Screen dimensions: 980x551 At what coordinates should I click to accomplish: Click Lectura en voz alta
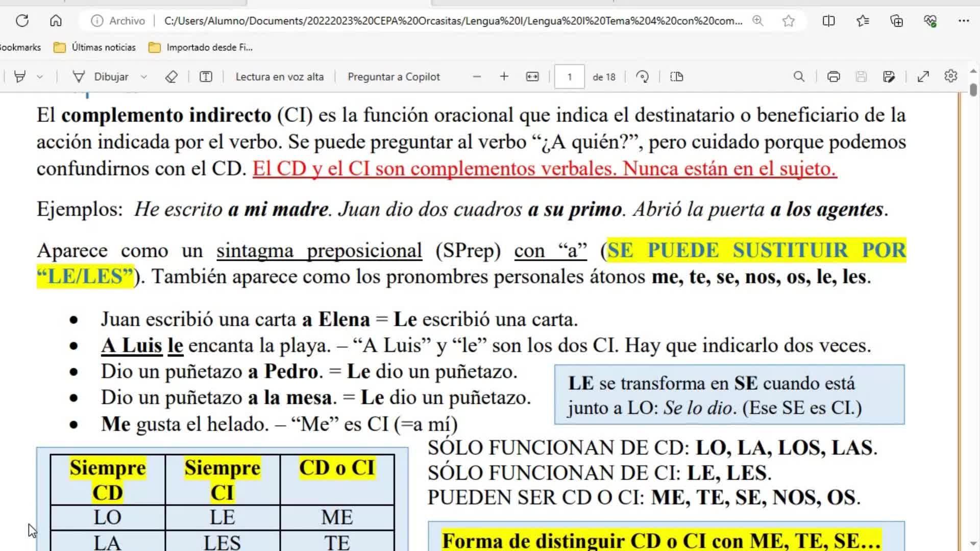coord(279,77)
